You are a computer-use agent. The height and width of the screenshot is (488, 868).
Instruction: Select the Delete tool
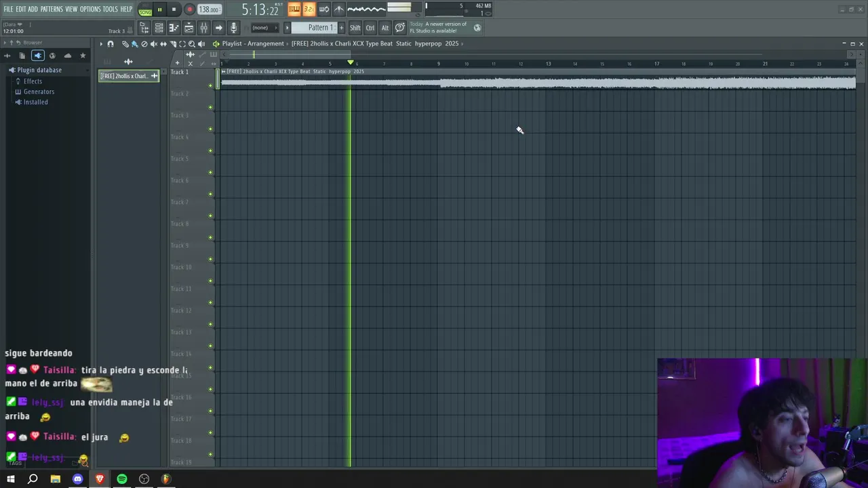144,44
